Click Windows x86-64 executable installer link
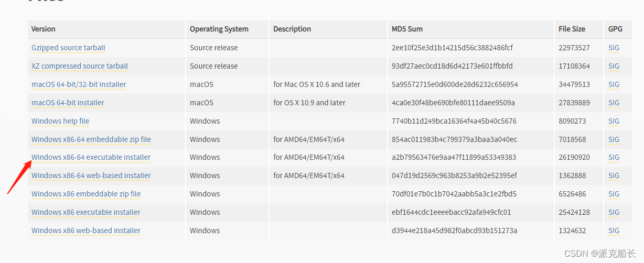Viewport: 644px width, 263px height. click(x=91, y=157)
